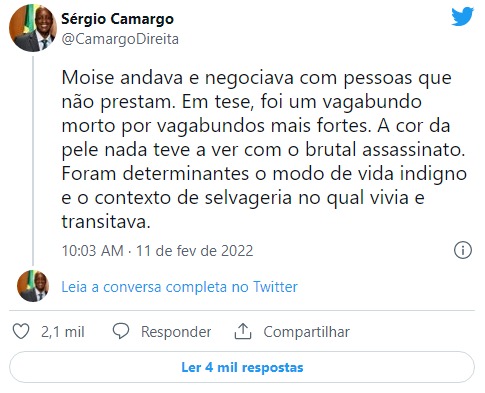This screenshot has height=393, width=485.
Task: Like the tweet with the heart icon
Action: pyautogui.click(x=21, y=331)
